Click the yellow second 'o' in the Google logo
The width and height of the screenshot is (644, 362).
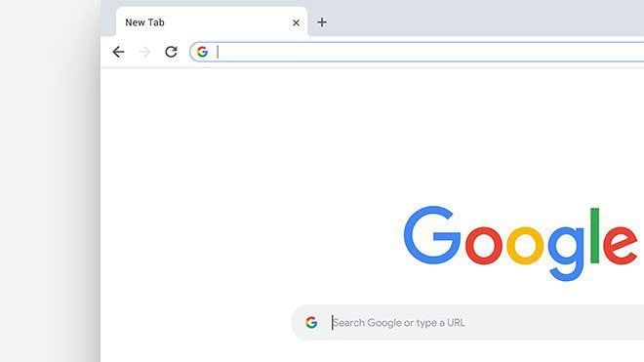[525, 245]
